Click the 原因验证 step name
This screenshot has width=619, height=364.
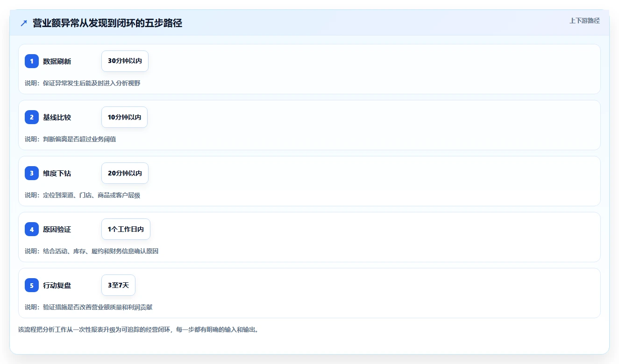click(57, 229)
